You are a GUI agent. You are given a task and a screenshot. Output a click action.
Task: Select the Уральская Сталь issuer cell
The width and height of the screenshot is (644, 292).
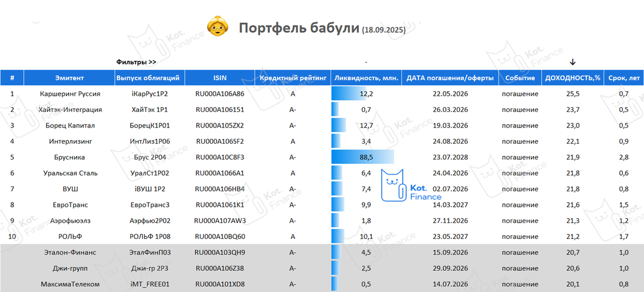pyautogui.click(x=70, y=173)
